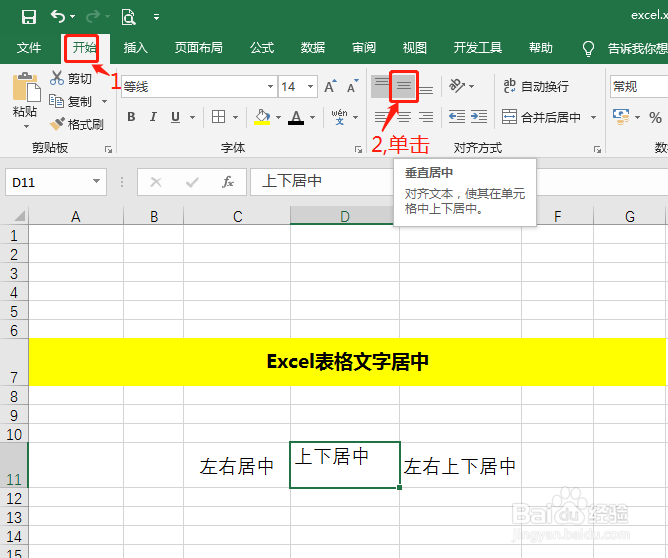The image size is (668, 558).
Task: Click the 格式刷 format painter button
Action: point(76,124)
